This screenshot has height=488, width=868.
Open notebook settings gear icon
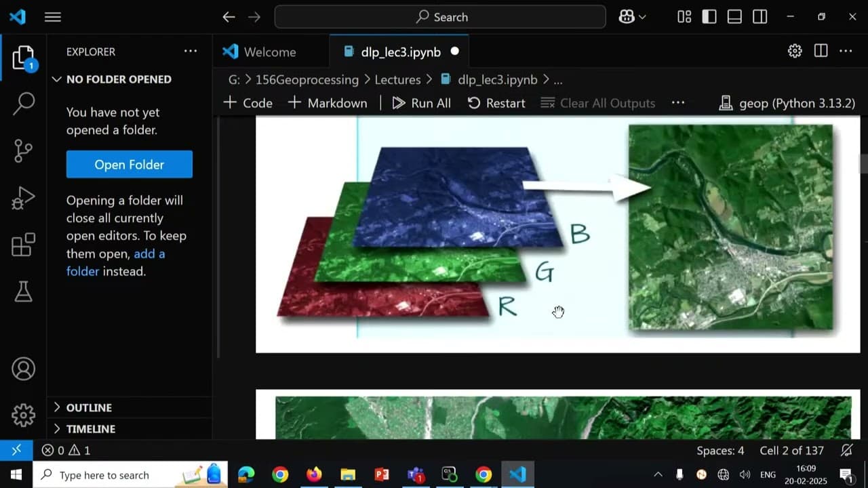(x=795, y=52)
